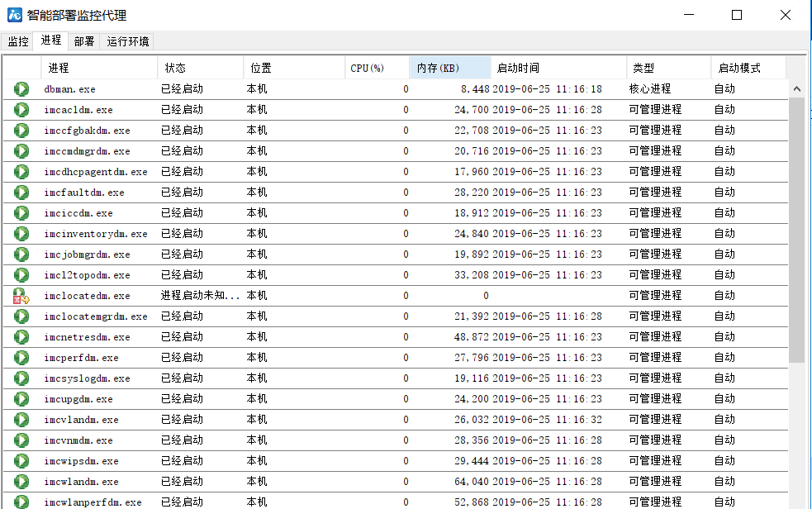Click the 64,040 memory value
Screen dimensions: 812x509
pos(472,482)
